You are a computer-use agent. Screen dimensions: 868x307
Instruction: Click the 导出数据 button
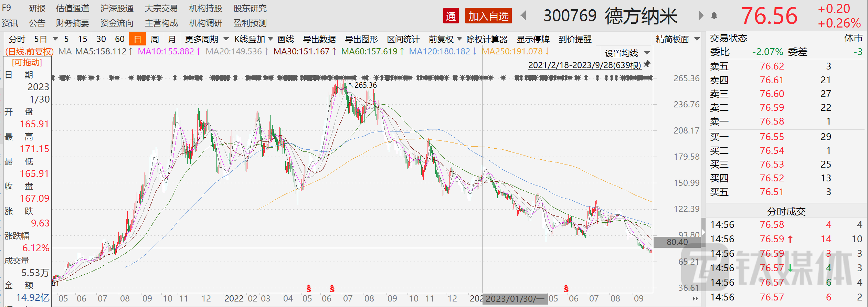tap(319, 39)
